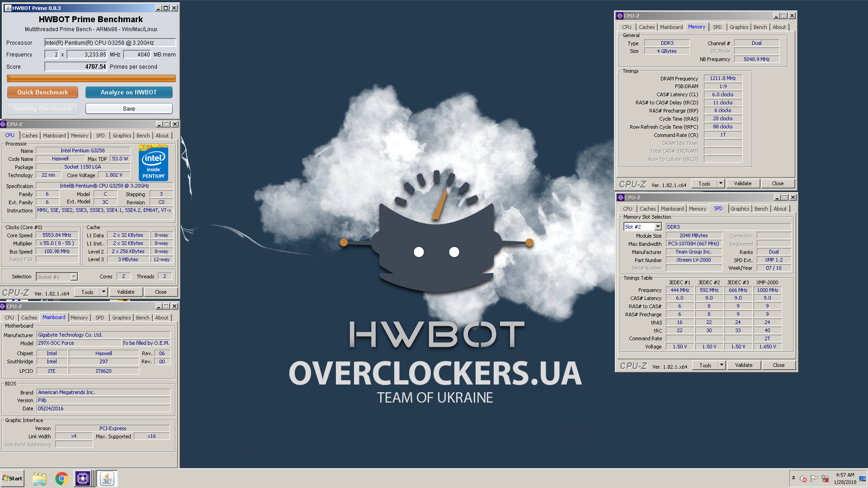The height and width of the screenshot is (488, 868).
Task: Click the NB Frequency value 5048.9 MHz
Action: 757,59
